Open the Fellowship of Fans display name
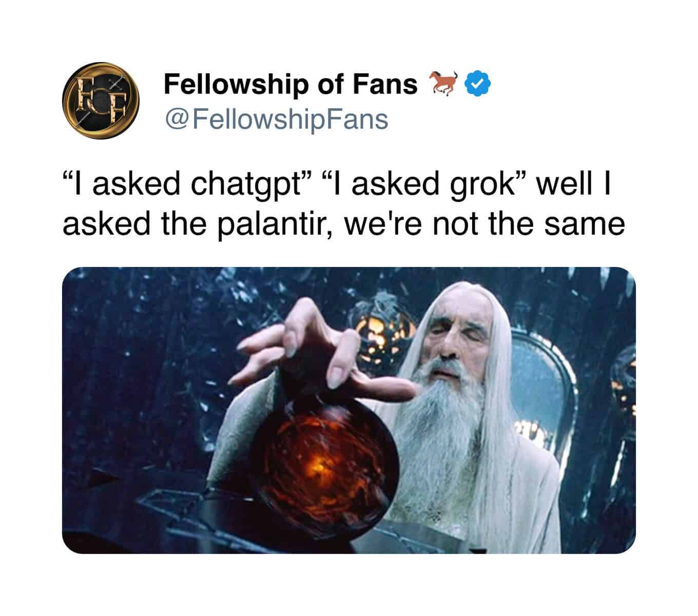698x616 pixels. click(290, 84)
